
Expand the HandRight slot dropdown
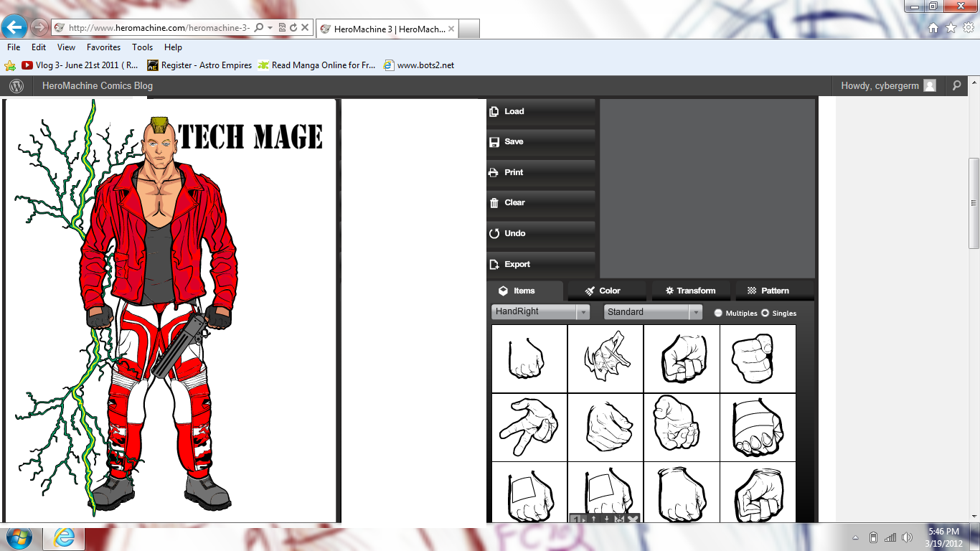(583, 312)
